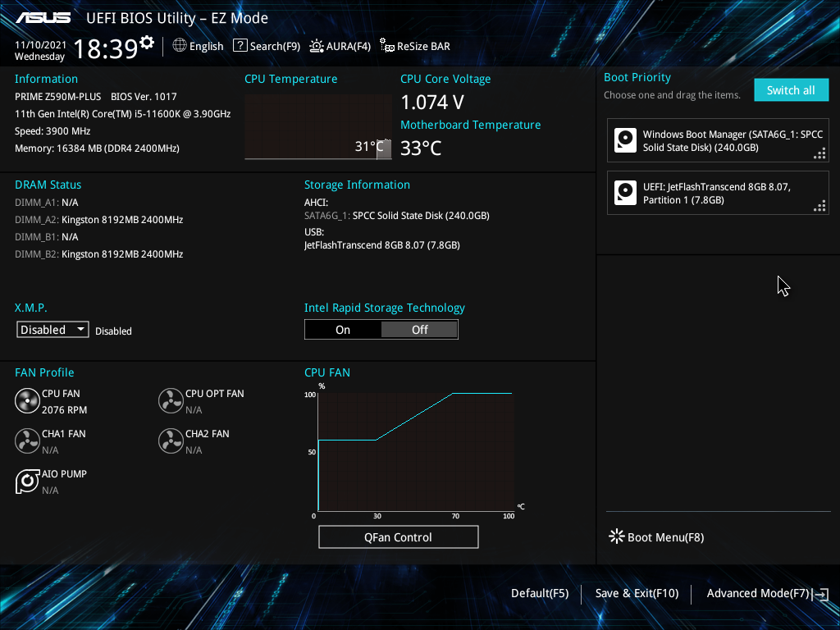This screenshot has height=630, width=840.
Task: Click the FAN Profile heading
Action: (x=44, y=372)
